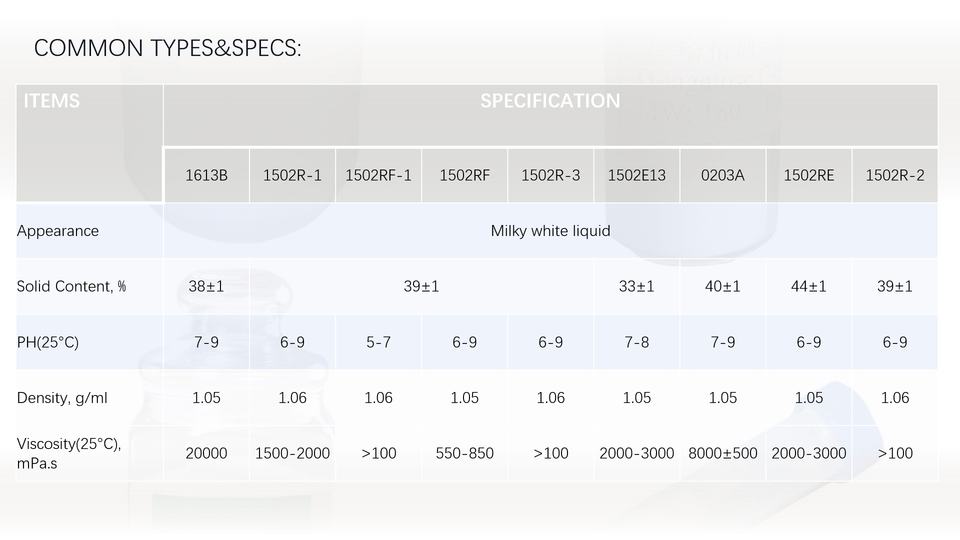Click the 1502RF-1 column header
This screenshot has height=540, width=960.
(x=378, y=176)
